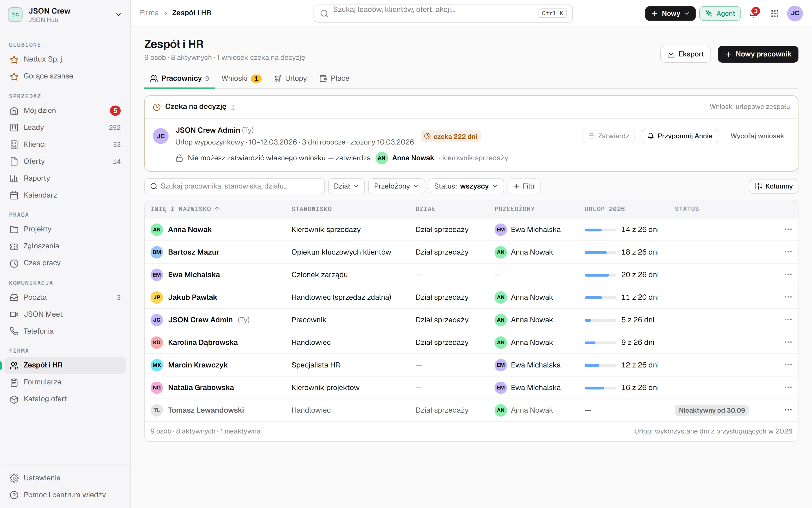The width and height of the screenshot is (812, 508).
Task: Open the Oferty section
Action: (65, 161)
